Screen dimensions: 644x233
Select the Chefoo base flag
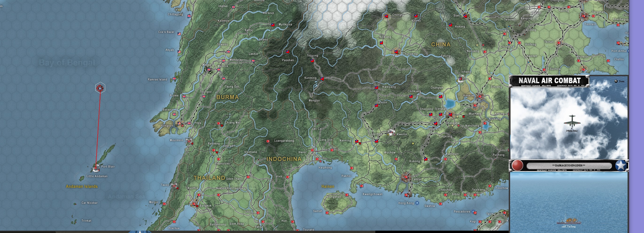608,61
